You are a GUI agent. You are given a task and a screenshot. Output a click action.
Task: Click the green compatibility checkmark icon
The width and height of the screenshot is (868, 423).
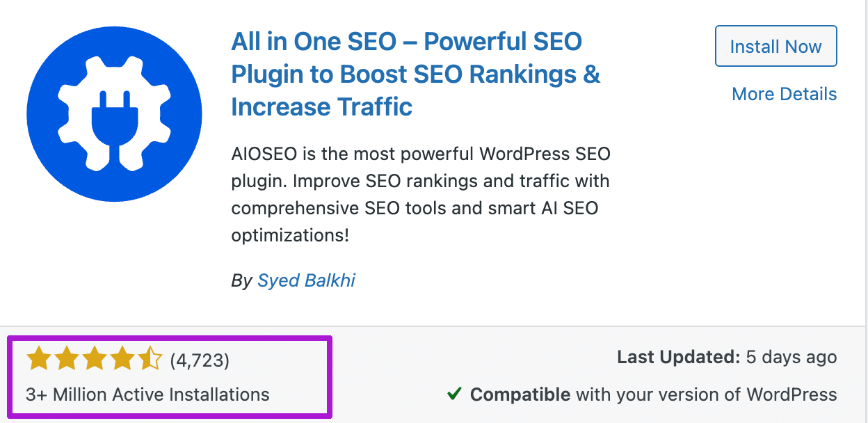click(x=453, y=394)
